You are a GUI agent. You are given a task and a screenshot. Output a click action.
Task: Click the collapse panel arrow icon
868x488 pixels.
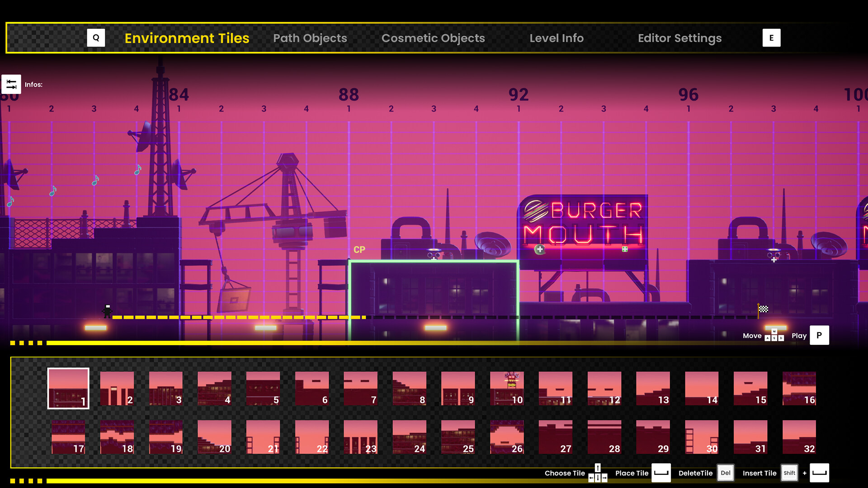pos(11,84)
